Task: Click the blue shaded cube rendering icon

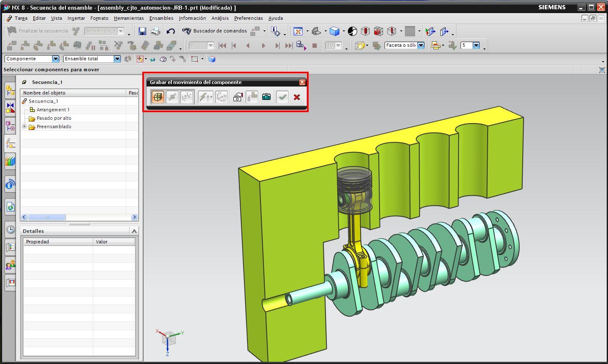Action: pyautogui.click(x=334, y=31)
